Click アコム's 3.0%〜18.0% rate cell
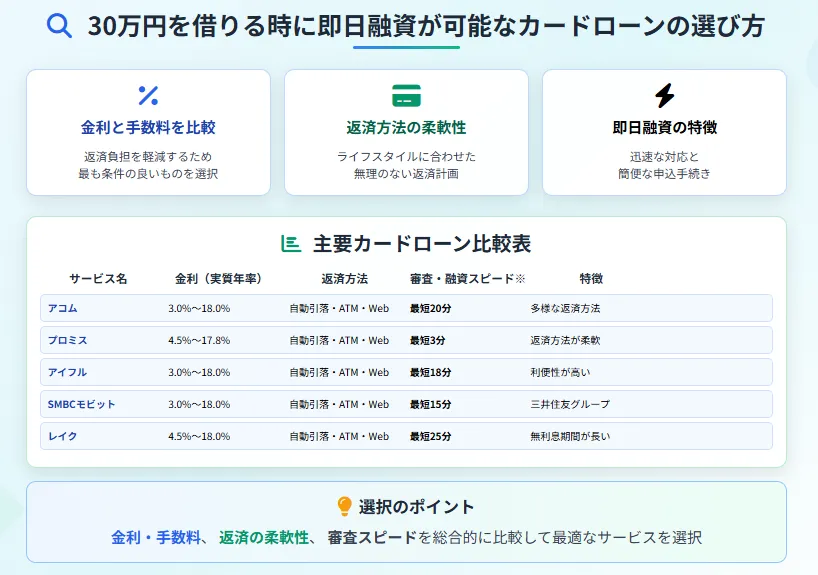Viewport: 818px width, 575px height. click(x=199, y=308)
